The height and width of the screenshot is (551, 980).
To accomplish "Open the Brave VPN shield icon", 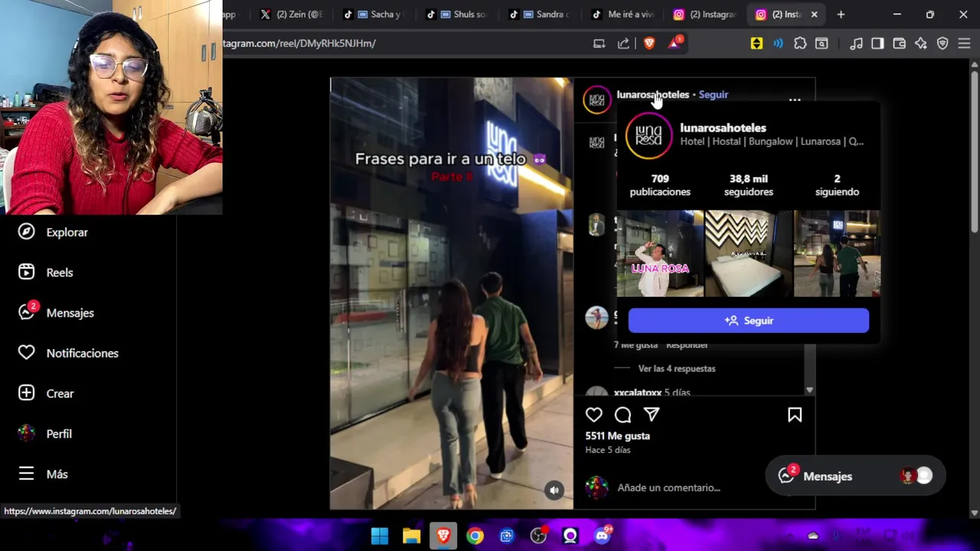I will click(942, 44).
